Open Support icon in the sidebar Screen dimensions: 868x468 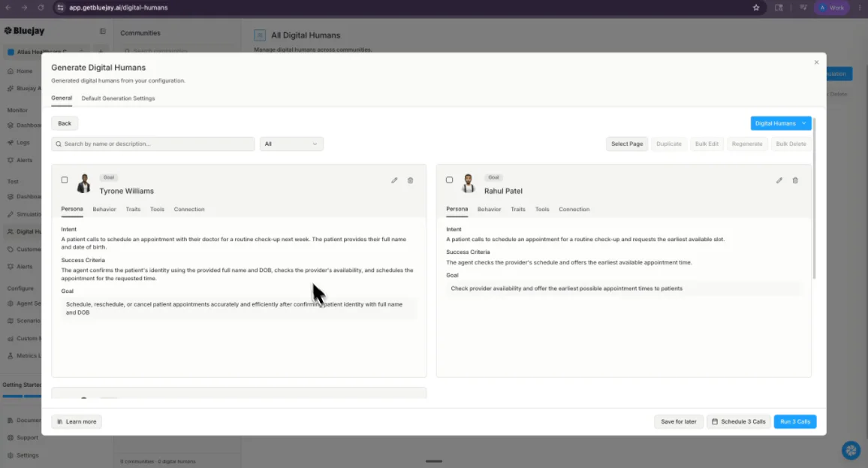[x=11, y=437]
